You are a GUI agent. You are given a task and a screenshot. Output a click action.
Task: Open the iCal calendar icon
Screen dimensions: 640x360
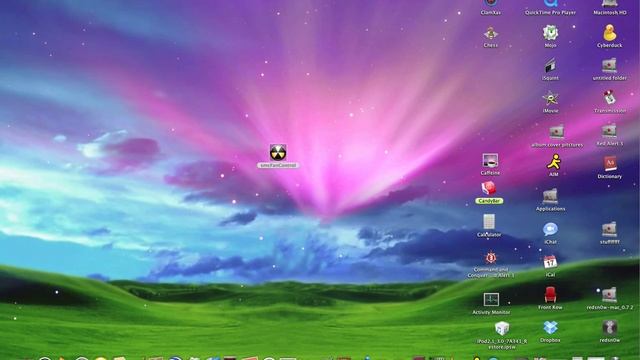click(x=550, y=262)
